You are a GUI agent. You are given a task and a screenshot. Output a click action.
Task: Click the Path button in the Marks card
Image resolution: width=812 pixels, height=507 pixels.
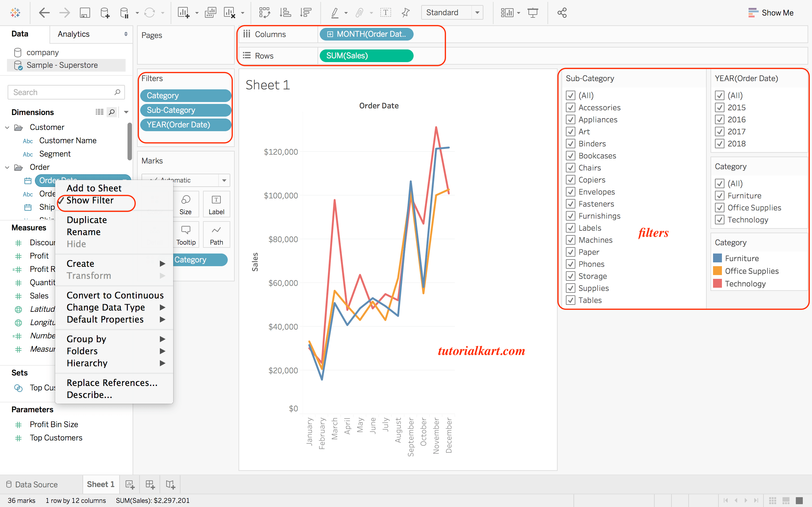[216, 234]
